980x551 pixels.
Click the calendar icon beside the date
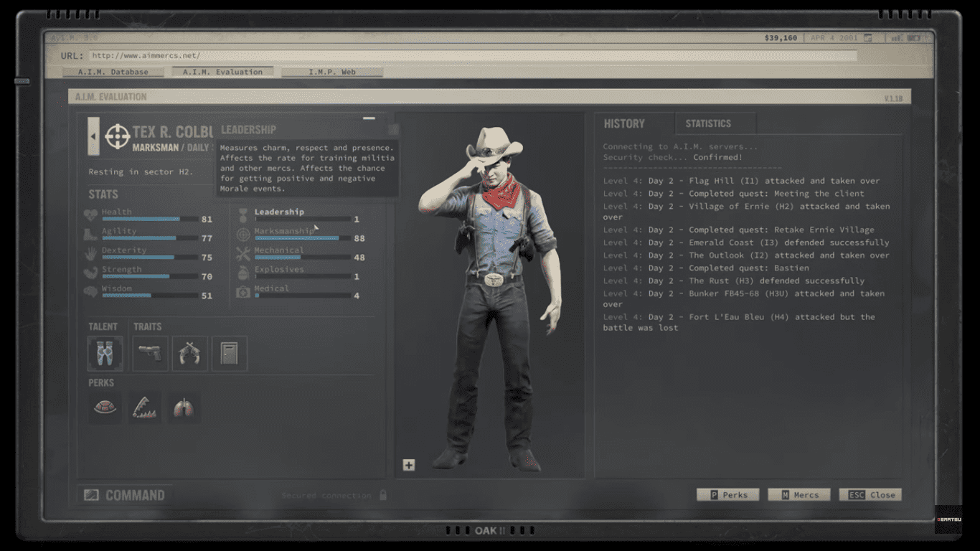pyautogui.click(x=867, y=38)
